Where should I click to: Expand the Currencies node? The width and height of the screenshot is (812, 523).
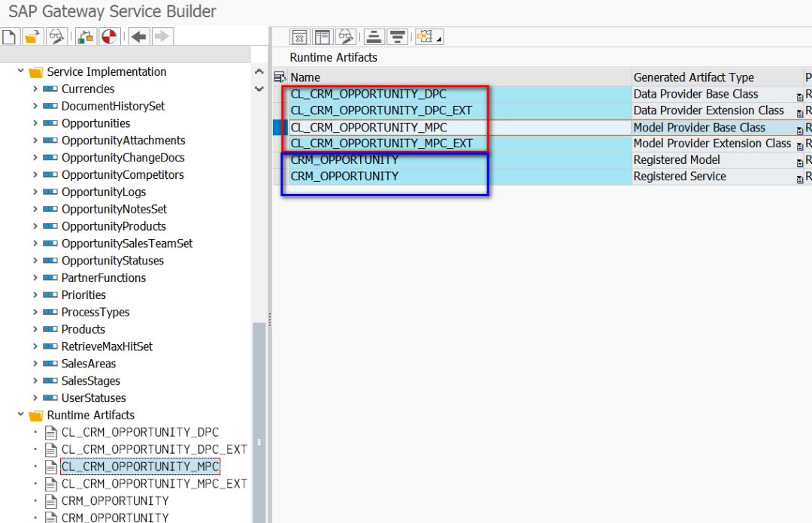pos(35,89)
